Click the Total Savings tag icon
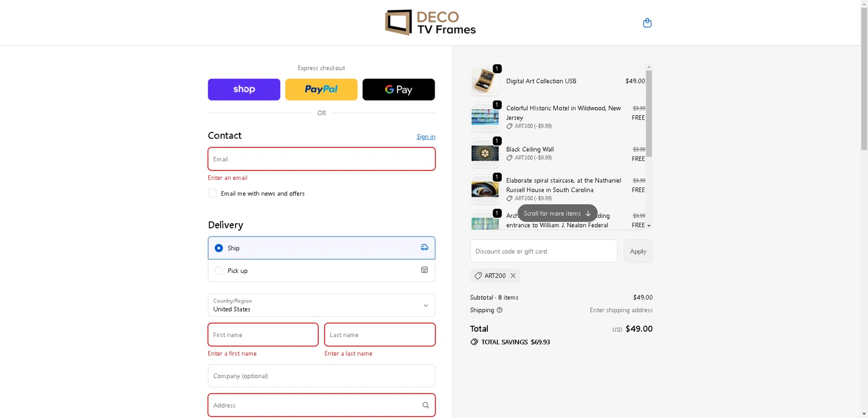The image size is (868, 418). pos(475,342)
